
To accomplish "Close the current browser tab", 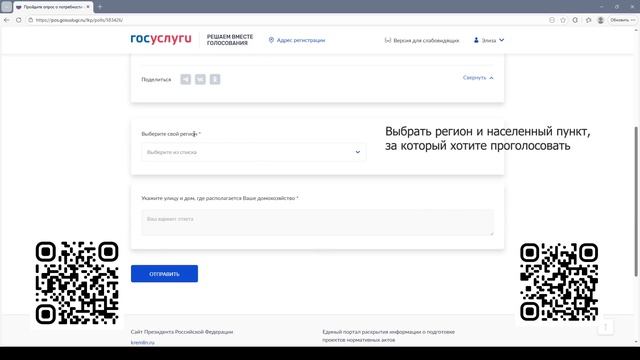I will [88, 7].
